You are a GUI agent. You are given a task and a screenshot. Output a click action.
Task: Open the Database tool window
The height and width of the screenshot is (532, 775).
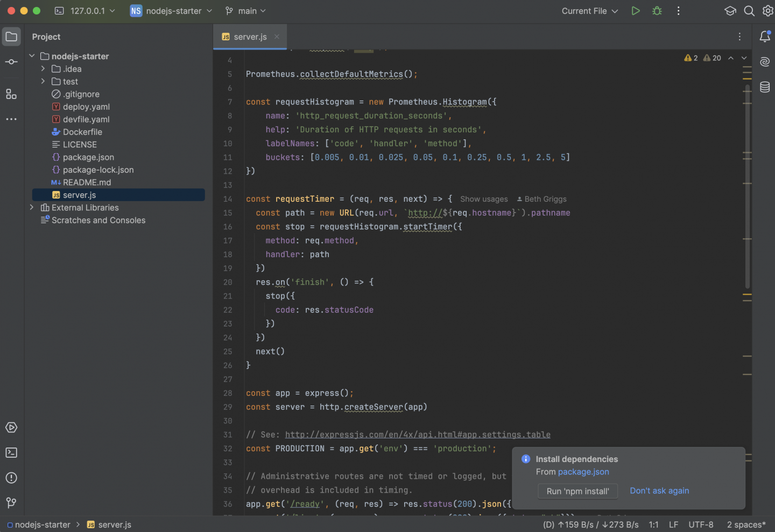click(x=765, y=87)
